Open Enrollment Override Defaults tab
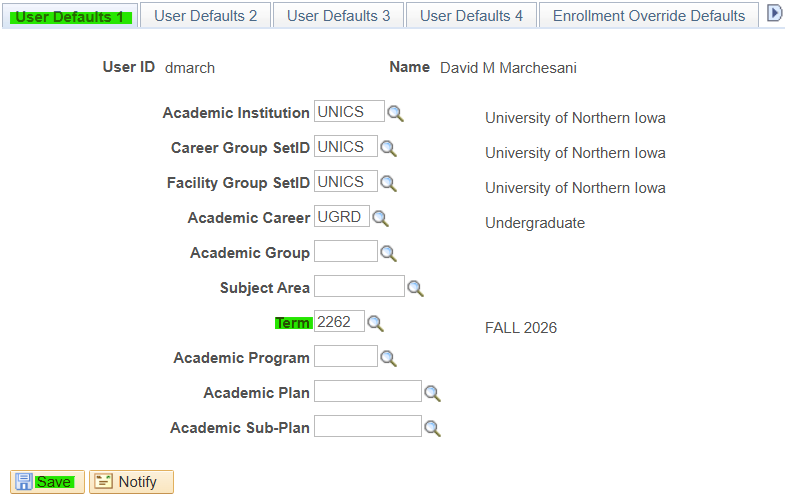785x498 pixels. [x=649, y=16]
